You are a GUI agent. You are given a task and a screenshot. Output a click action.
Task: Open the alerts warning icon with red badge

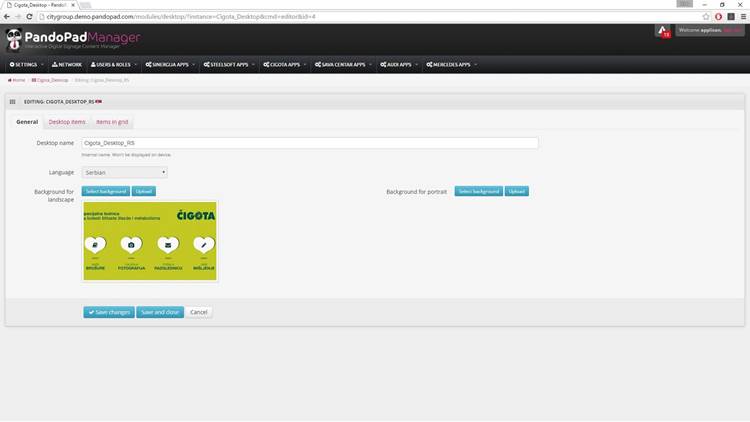click(663, 31)
